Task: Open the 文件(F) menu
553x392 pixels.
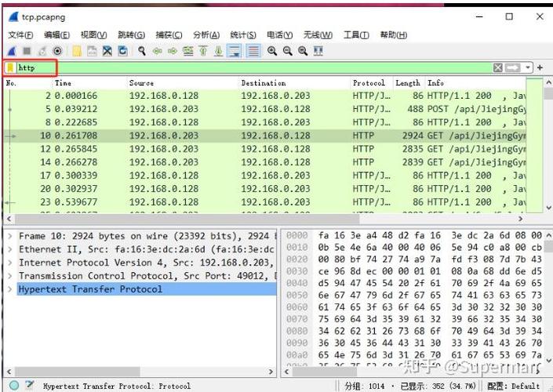Action: point(20,35)
